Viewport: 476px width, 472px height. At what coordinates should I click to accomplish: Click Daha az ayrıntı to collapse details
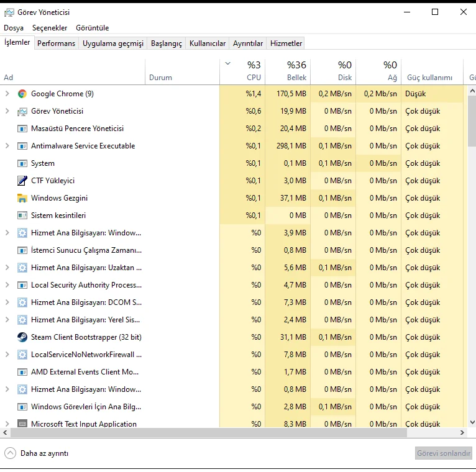[37, 453]
